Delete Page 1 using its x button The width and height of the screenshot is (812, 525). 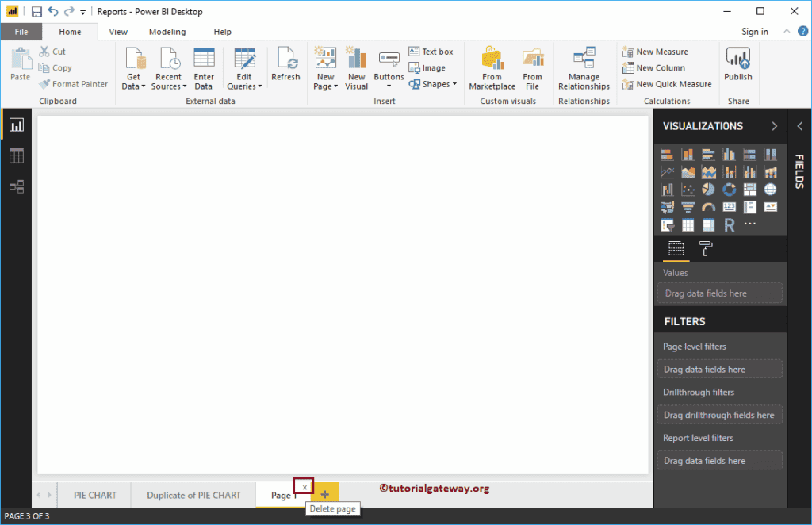tap(304, 487)
